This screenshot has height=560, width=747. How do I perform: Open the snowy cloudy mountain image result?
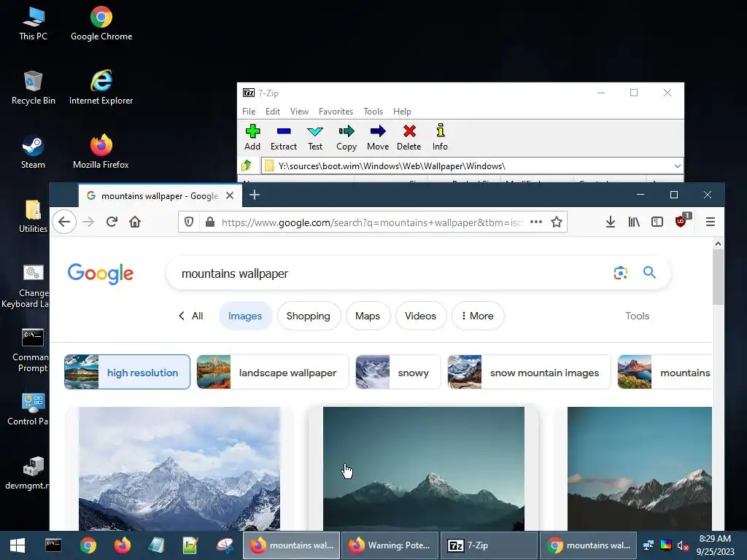tap(179, 469)
